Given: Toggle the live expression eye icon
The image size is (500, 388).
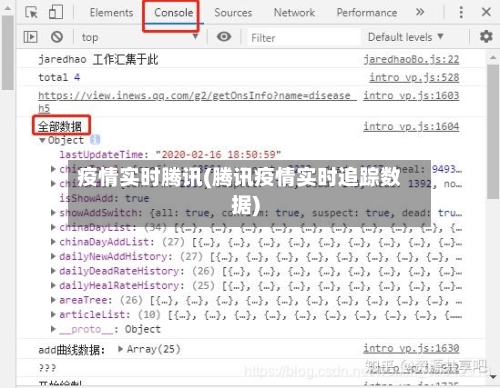Looking at the screenshot, I should 224,36.
